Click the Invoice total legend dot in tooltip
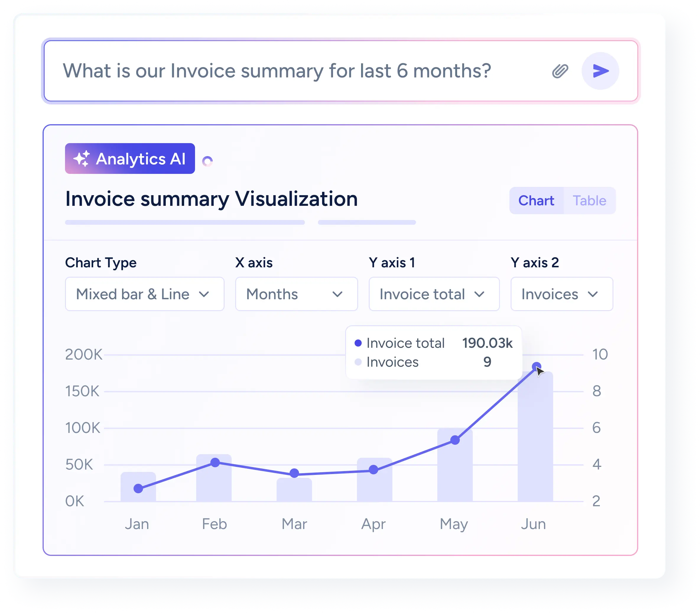This screenshot has width=700, height=613. pos(358,343)
